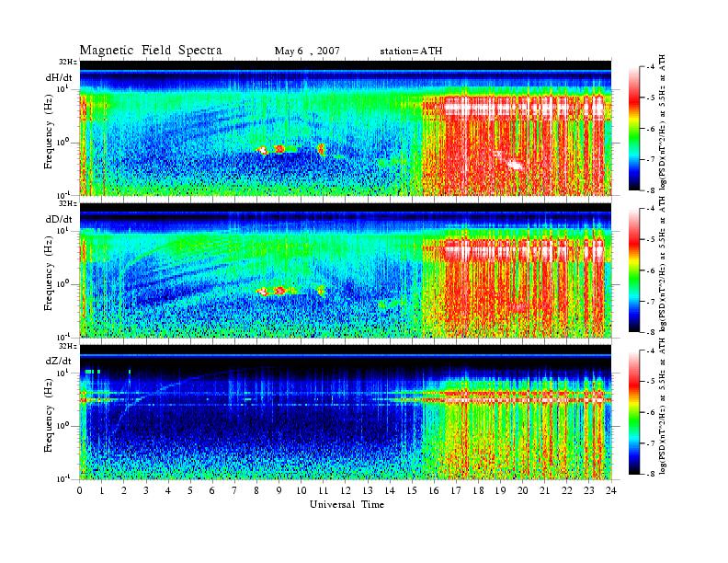This screenshot has height=563, width=728.
Task: Click the "4" tick on the time axis
Action: (168, 491)
